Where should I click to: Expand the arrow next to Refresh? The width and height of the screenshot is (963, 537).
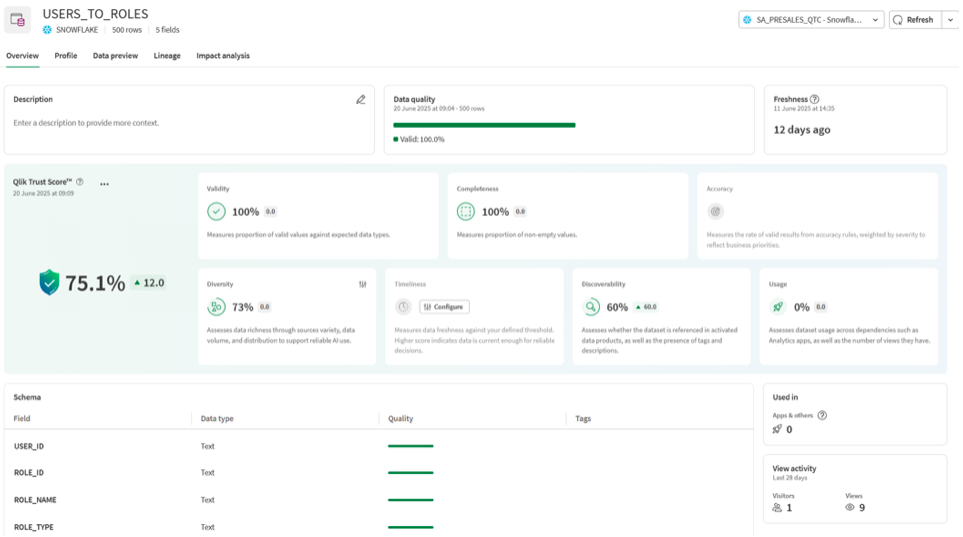coord(949,20)
